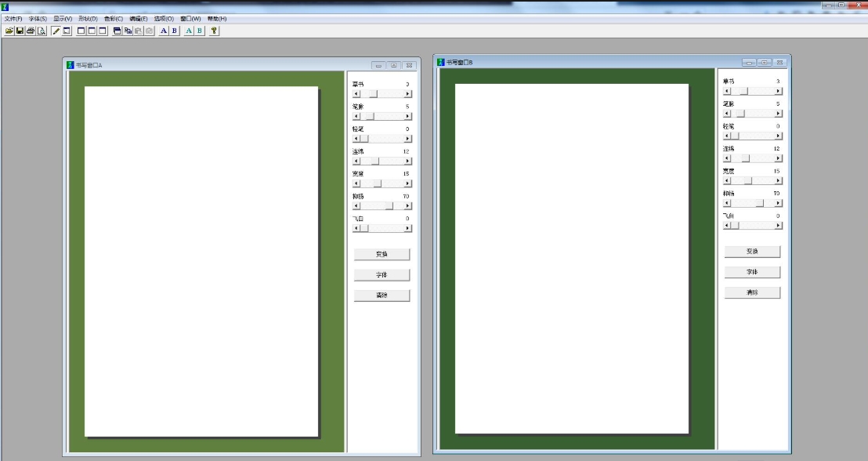
Task: Increase 笔脉 with right arrow, window A
Action: pyautogui.click(x=408, y=116)
